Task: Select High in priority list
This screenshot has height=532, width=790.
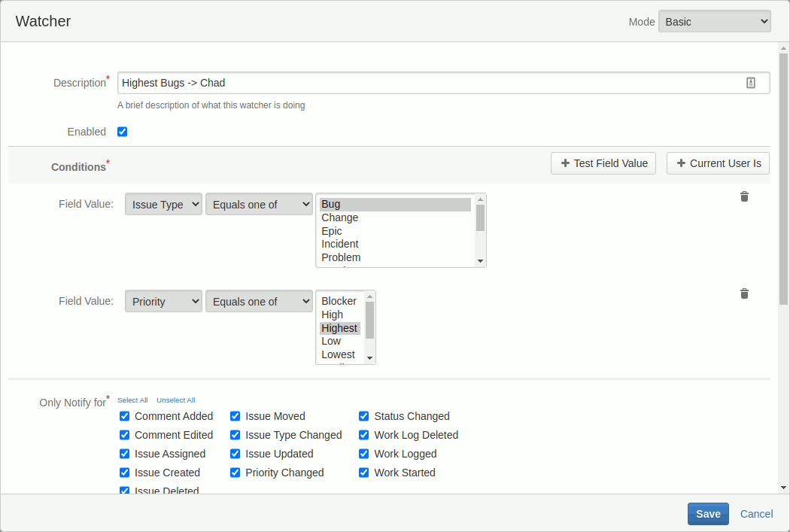Action: (x=339, y=315)
